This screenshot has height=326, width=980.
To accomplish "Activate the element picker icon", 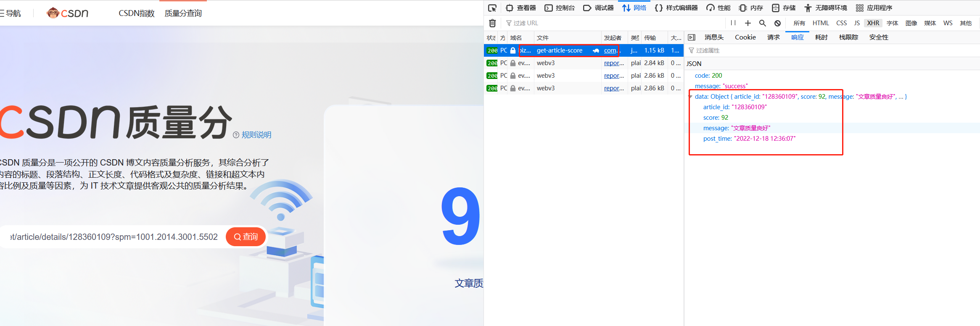I will [x=492, y=8].
